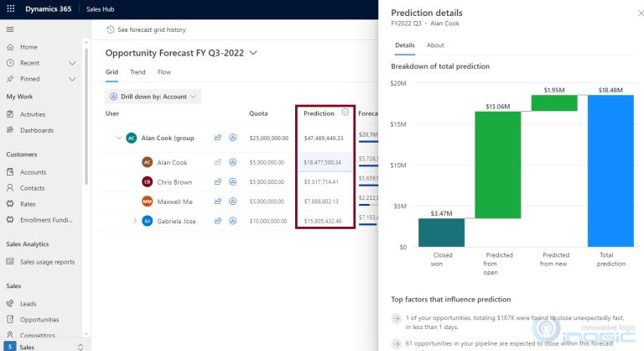Expand the Gabriela Jose row
Image resolution: width=644 pixels, height=351 pixels.
point(134,221)
